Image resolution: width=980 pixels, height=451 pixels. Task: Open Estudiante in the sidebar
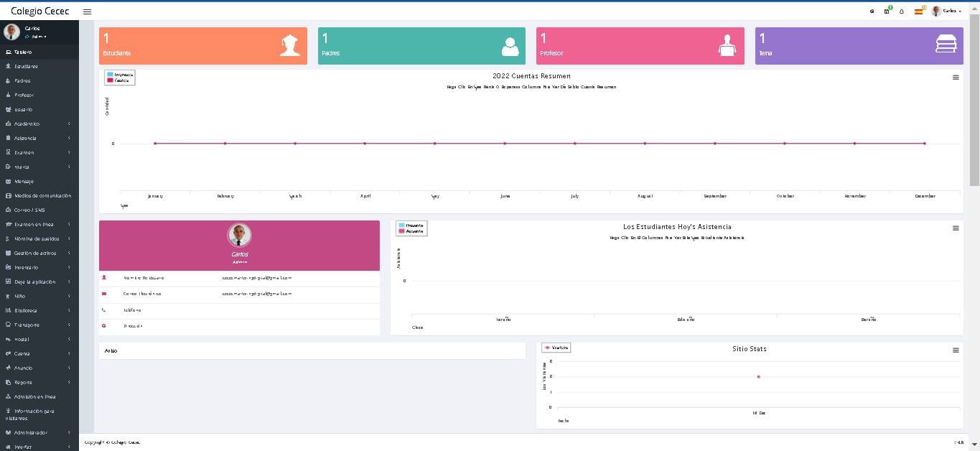pyautogui.click(x=26, y=66)
